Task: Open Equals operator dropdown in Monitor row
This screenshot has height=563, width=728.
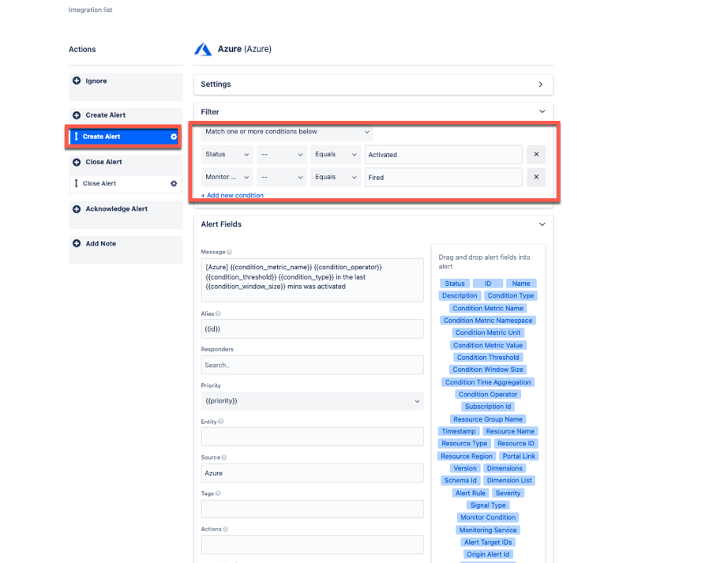Action: coord(336,178)
